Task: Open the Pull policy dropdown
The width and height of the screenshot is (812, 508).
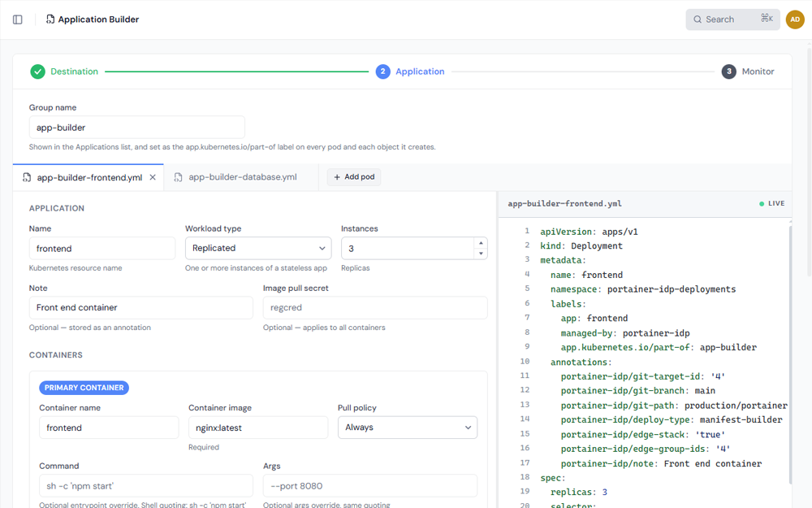Action: click(x=408, y=428)
